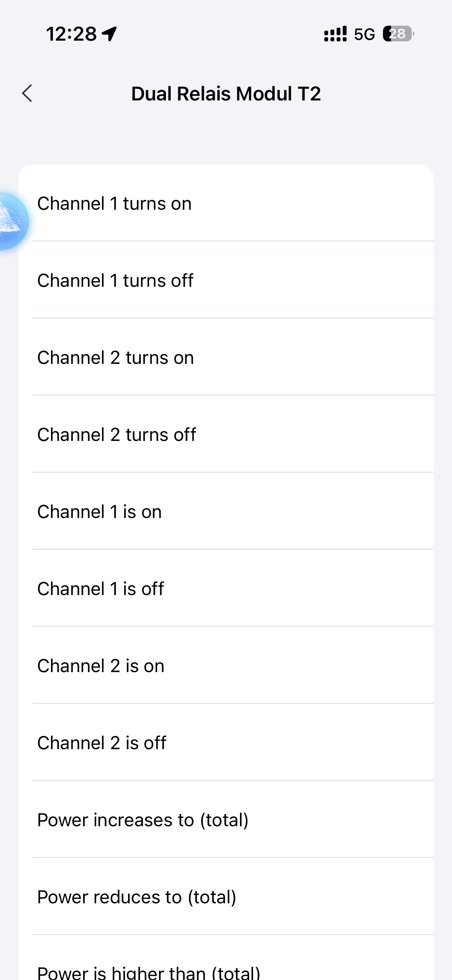The height and width of the screenshot is (980, 452).
Task: Choose "Channel 2 turns on" option
Action: point(226,357)
